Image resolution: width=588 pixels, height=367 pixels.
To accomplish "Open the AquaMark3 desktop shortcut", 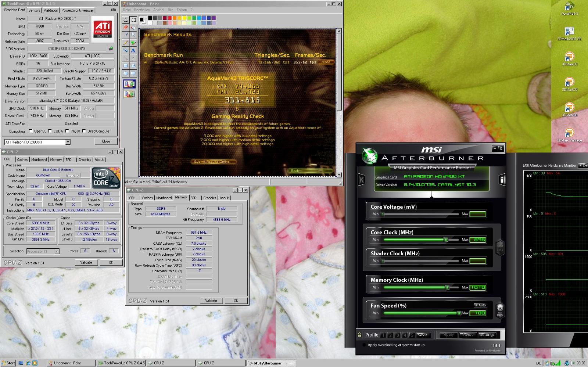I will (x=569, y=9).
